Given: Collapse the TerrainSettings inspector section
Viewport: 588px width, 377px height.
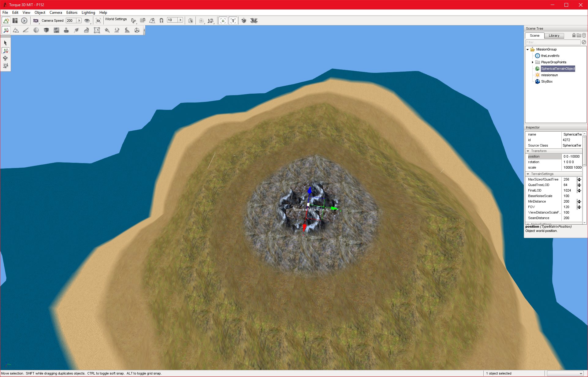Looking at the screenshot, I should (528, 174).
